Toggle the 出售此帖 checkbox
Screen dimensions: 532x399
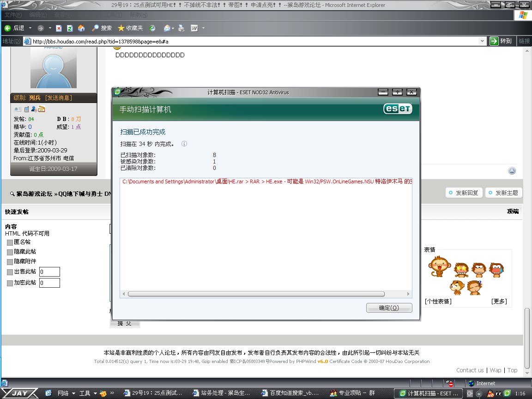(10, 272)
